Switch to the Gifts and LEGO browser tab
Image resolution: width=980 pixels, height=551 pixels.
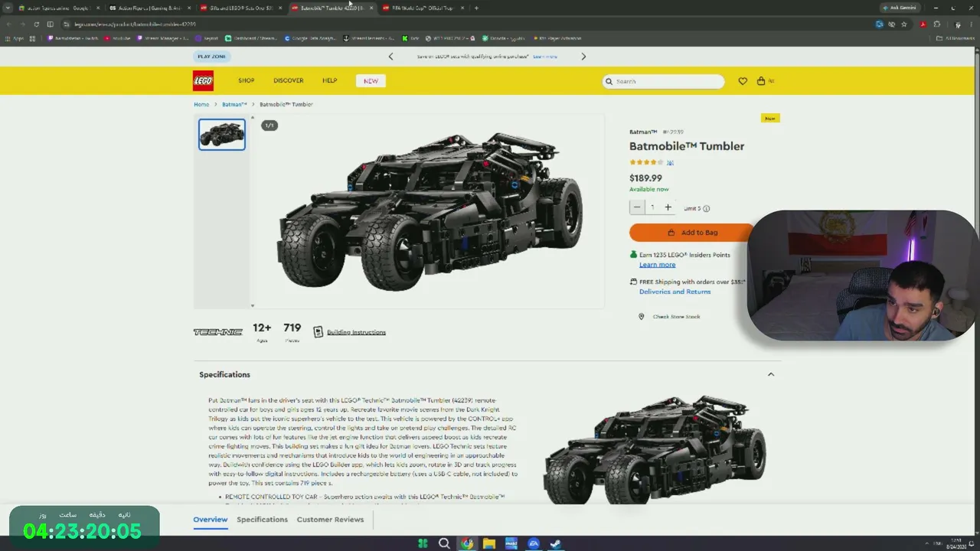click(241, 8)
